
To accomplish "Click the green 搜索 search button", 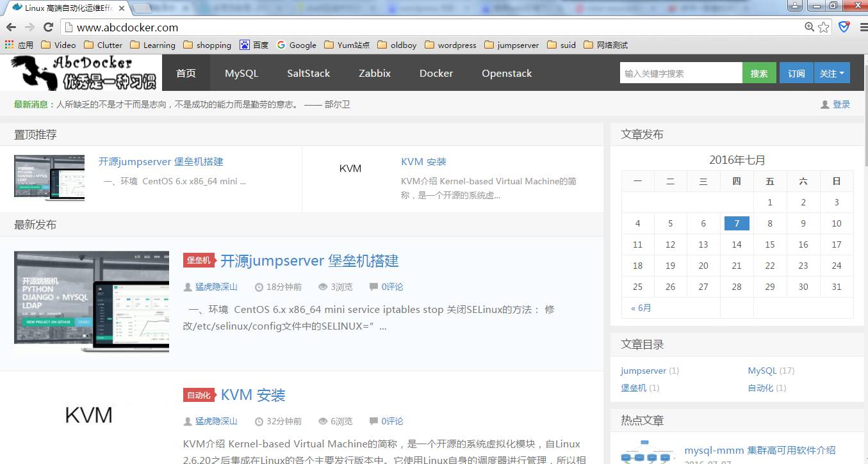I will point(759,73).
